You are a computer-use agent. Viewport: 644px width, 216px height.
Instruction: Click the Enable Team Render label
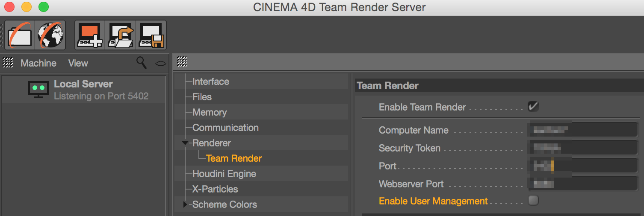(422, 107)
